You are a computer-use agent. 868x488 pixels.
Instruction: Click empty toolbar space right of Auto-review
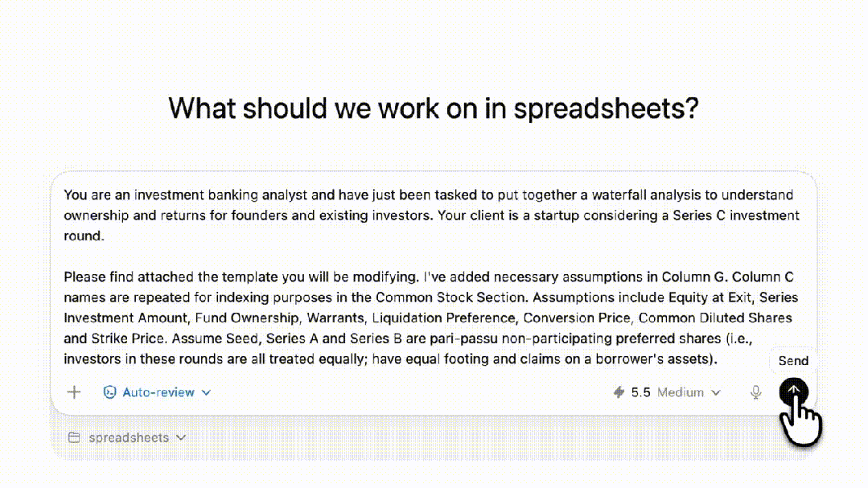coord(402,392)
